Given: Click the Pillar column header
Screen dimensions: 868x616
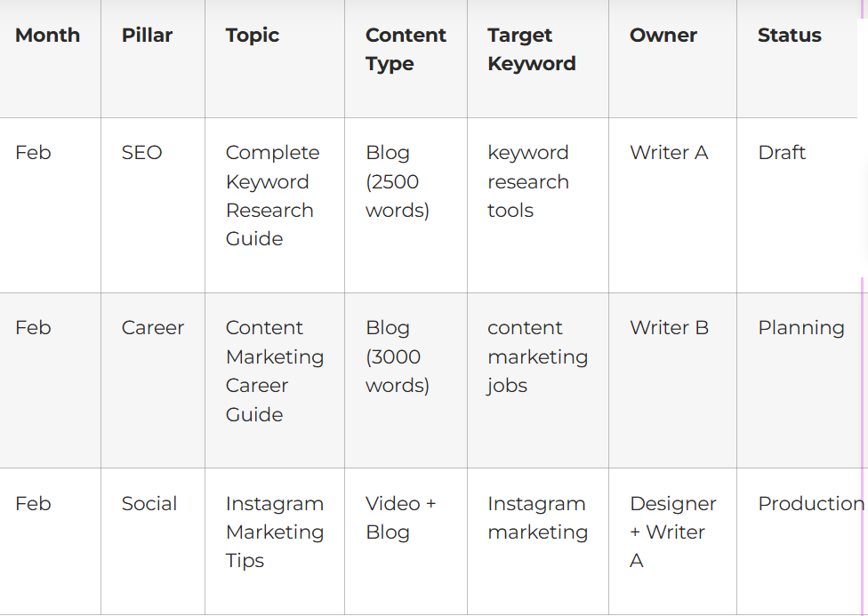Looking at the screenshot, I should coord(148,36).
